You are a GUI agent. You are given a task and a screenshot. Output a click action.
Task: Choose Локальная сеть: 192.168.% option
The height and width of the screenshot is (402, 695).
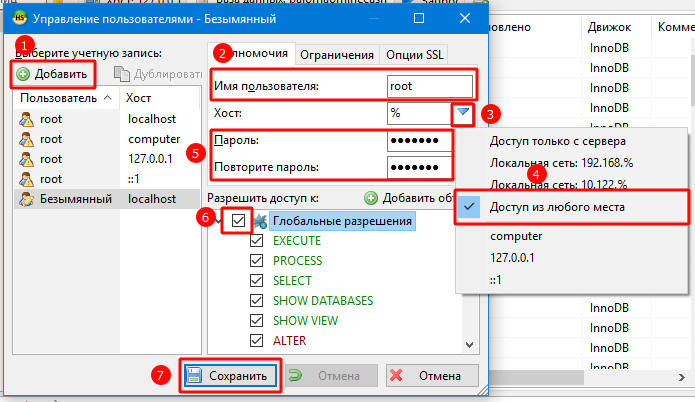pyautogui.click(x=572, y=163)
